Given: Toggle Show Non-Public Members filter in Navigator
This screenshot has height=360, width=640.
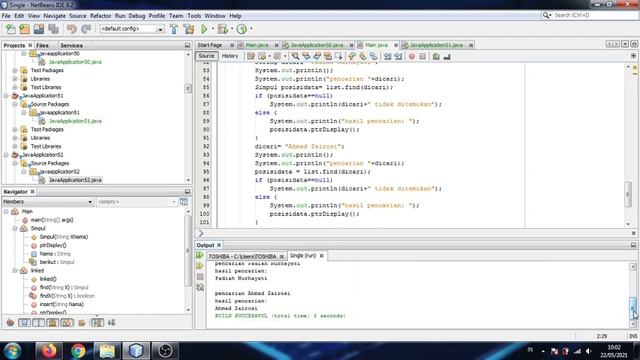Looking at the screenshot, I should tap(53, 323).
